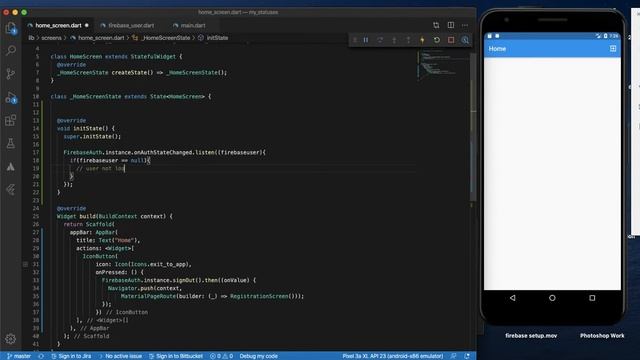This screenshot has height=360, width=640.
Task: Click Step Over in debug toolbar
Action: click(380, 40)
